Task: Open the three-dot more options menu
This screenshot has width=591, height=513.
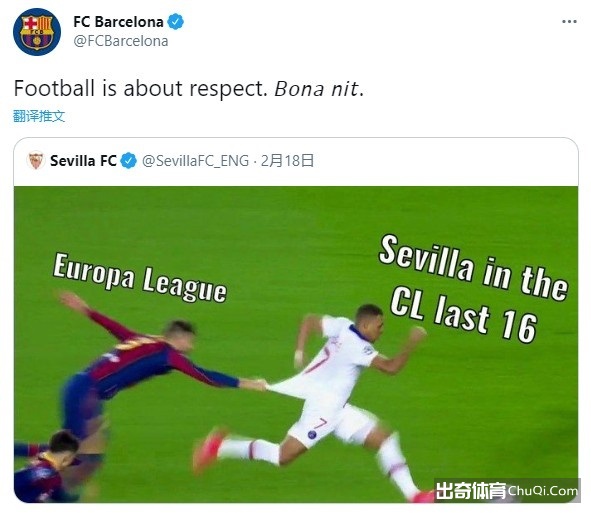Action: tap(569, 22)
